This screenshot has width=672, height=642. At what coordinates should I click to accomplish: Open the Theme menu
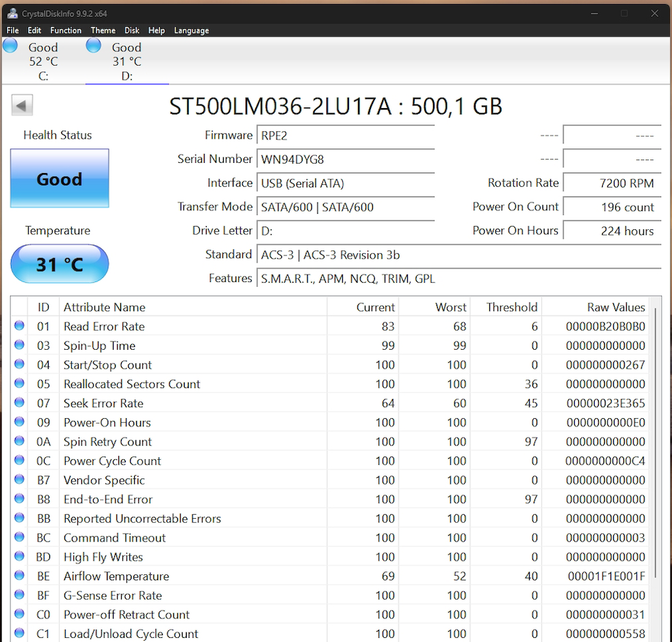tap(103, 30)
